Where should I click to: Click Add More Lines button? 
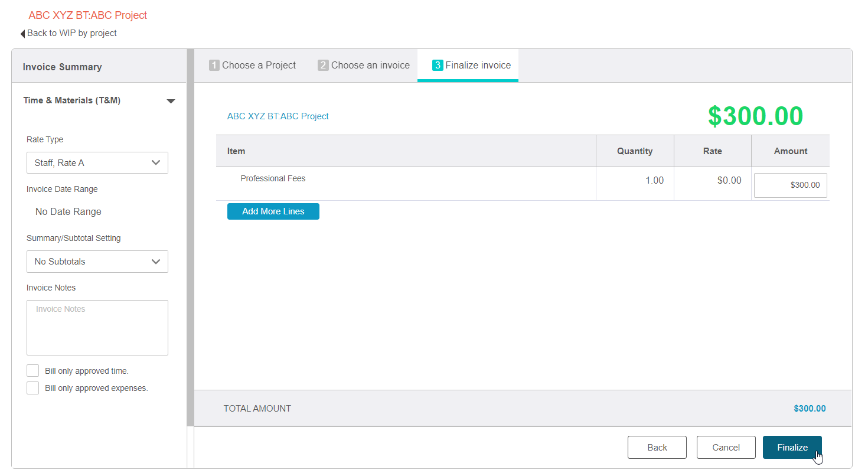(273, 211)
